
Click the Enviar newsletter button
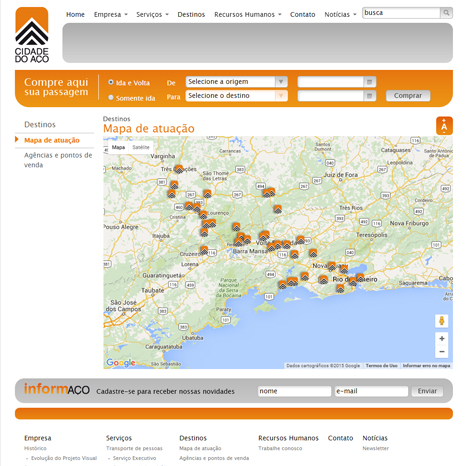click(x=427, y=391)
